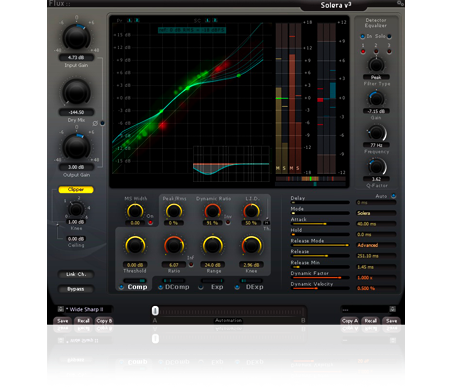
Task: Switch to the DComp tab
Action: tap(177, 287)
